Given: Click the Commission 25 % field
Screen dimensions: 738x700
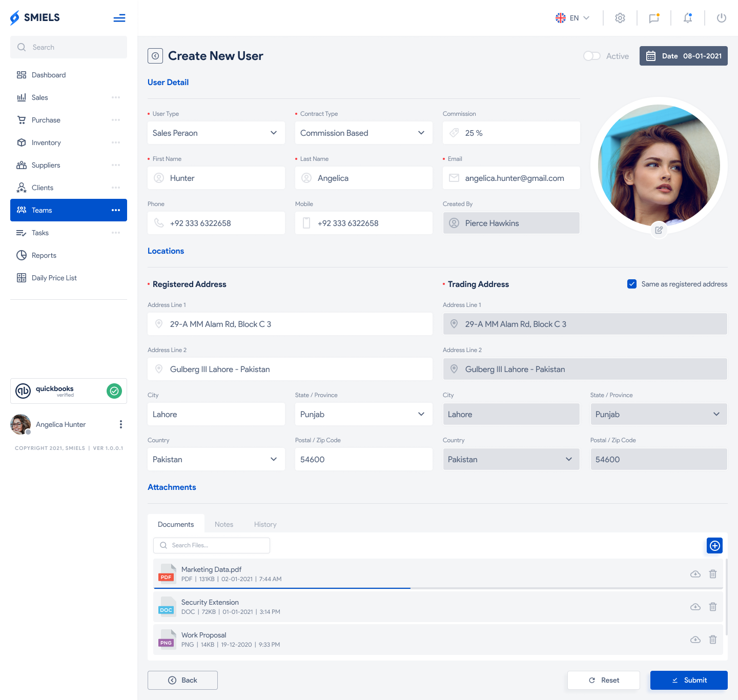Looking at the screenshot, I should [x=511, y=133].
